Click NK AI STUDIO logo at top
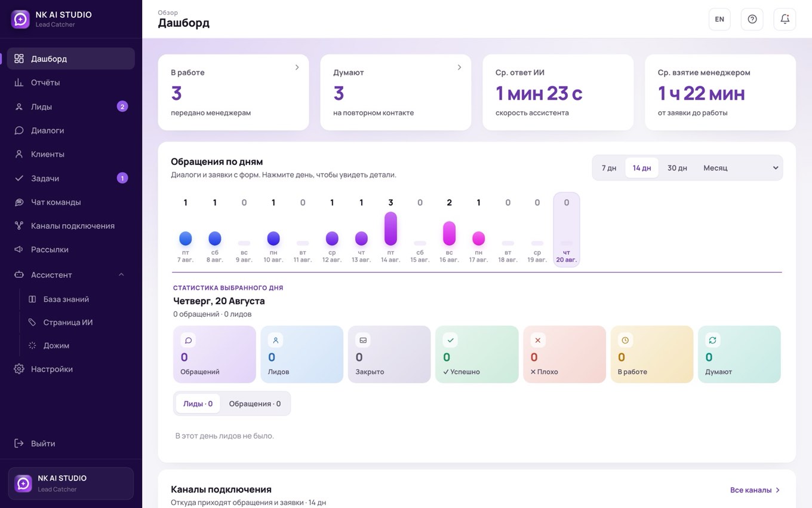This screenshot has height=508, width=812. [20, 19]
